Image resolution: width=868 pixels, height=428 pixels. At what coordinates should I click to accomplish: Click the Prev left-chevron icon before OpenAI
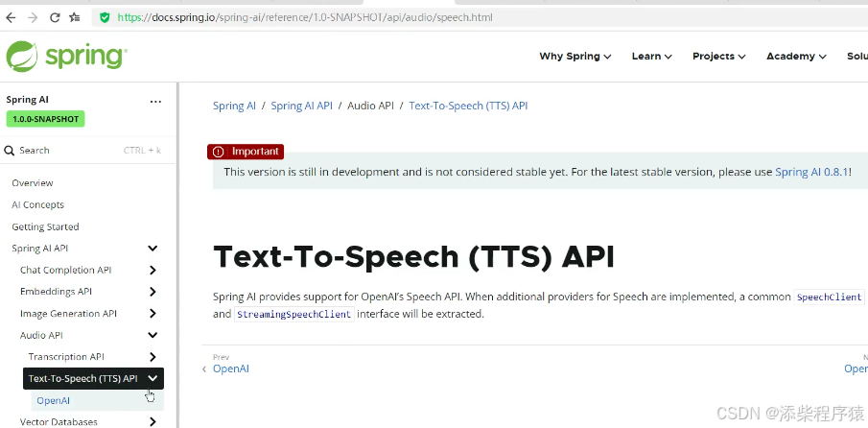204,369
